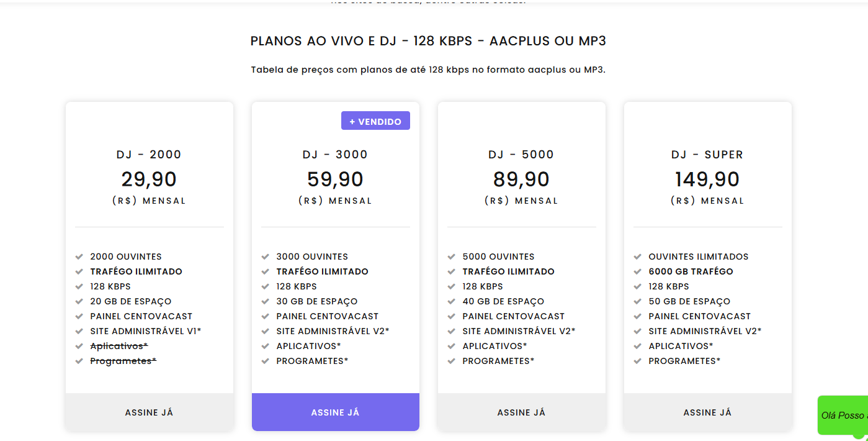The height and width of the screenshot is (441, 868).
Task: Click the + VENDIDO badge
Action: [375, 121]
